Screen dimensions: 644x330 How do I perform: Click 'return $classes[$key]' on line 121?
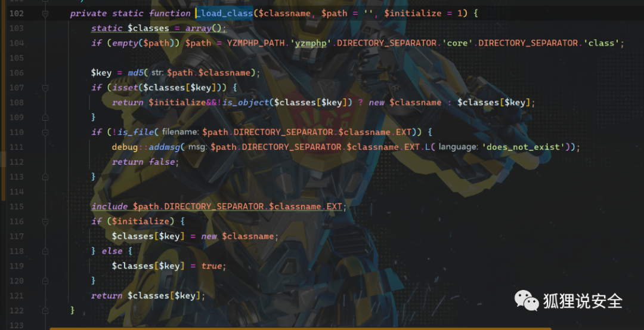145,295
